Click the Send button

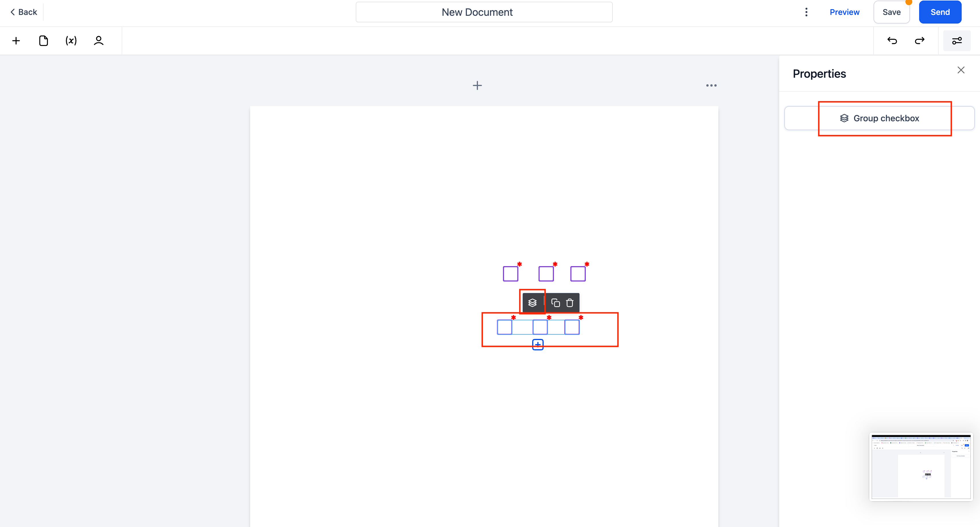940,12
